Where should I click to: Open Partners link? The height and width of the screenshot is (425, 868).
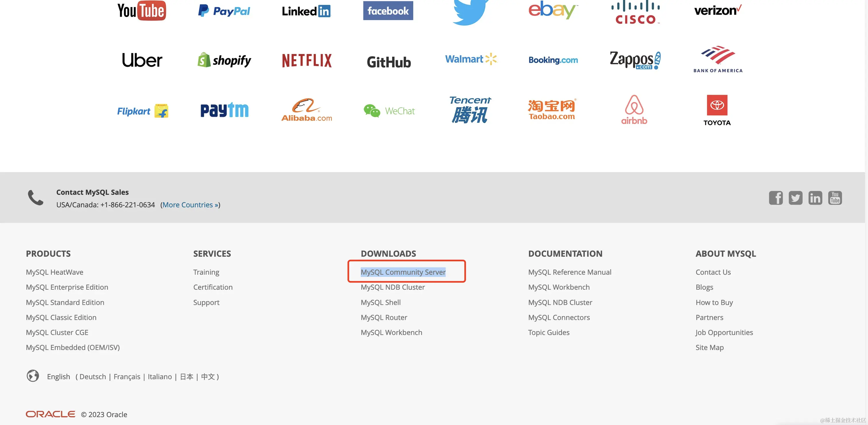coord(709,318)
